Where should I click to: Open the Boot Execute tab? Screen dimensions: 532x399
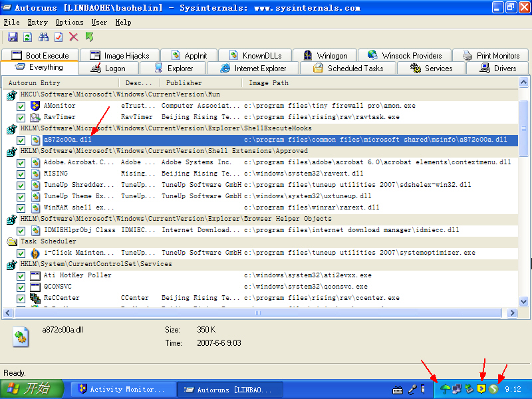(x=40, y=56)
